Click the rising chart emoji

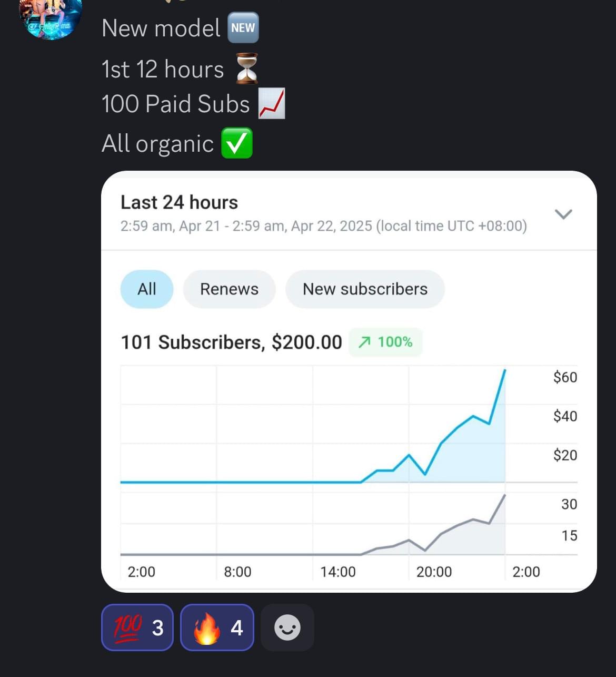[x=272, y=104]
